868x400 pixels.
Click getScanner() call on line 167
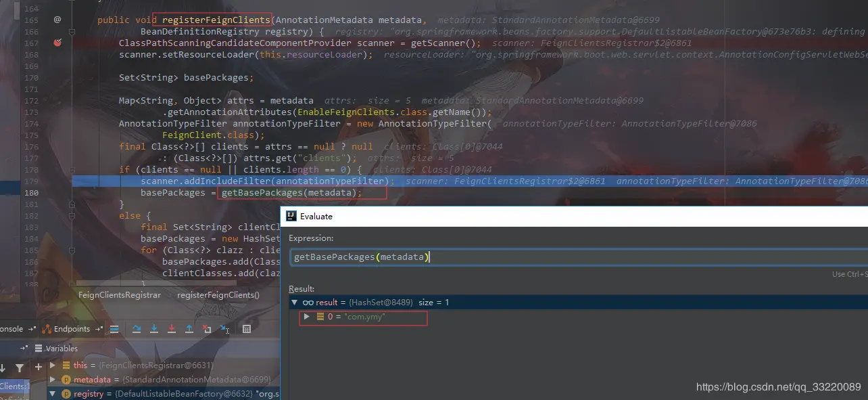[x=443, y=43]
